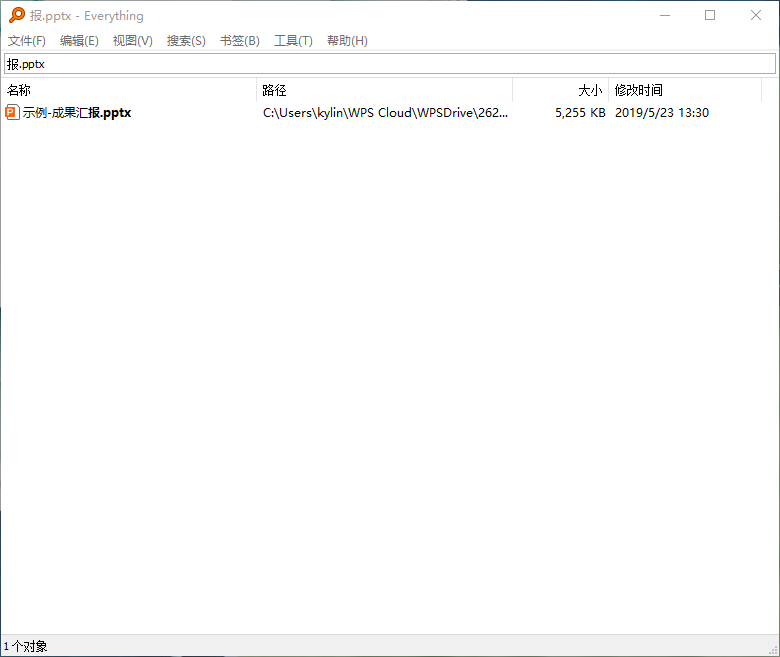The height and width of the screenshot is (657, 780).
Task: Open the 文件(F) menu
Action: (27, 41)
